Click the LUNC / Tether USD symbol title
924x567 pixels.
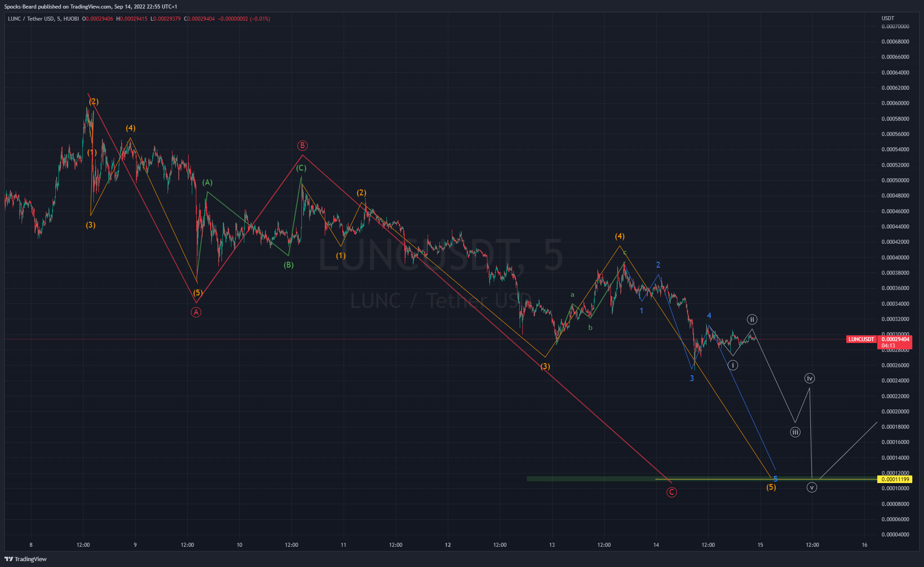pyautogui.click(x=43, y=19)
